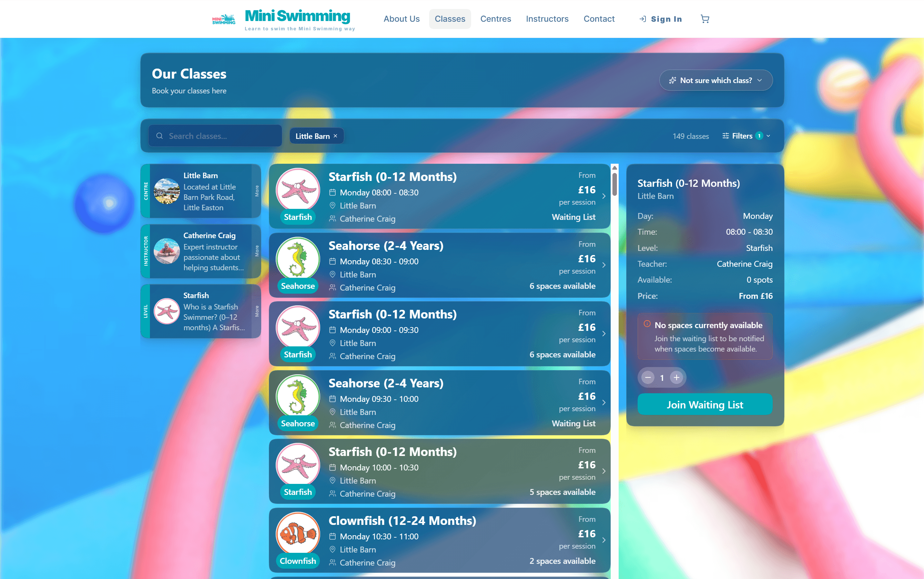Click the Filters count badge 1
The width and height of the screenshot is (924, 579).
point(759,136)
